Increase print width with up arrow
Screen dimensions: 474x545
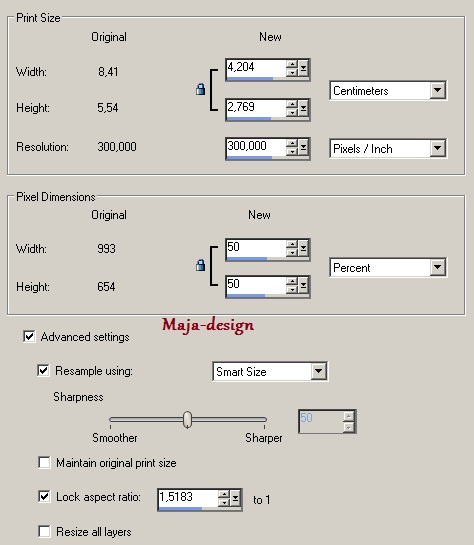pos(292,64)
